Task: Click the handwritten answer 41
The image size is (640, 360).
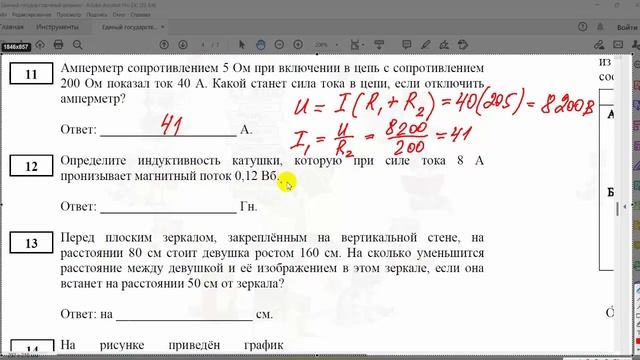Action: pyautogui.click(x=171, y=125)
